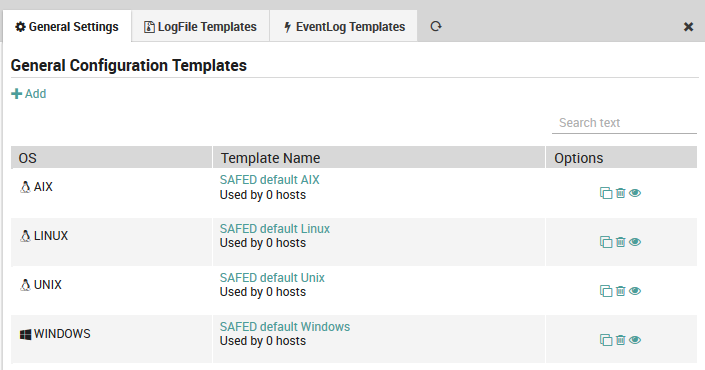Screen dimensions: 705x370
Task: Focus the Search text field
Action: tap(624, 123)
